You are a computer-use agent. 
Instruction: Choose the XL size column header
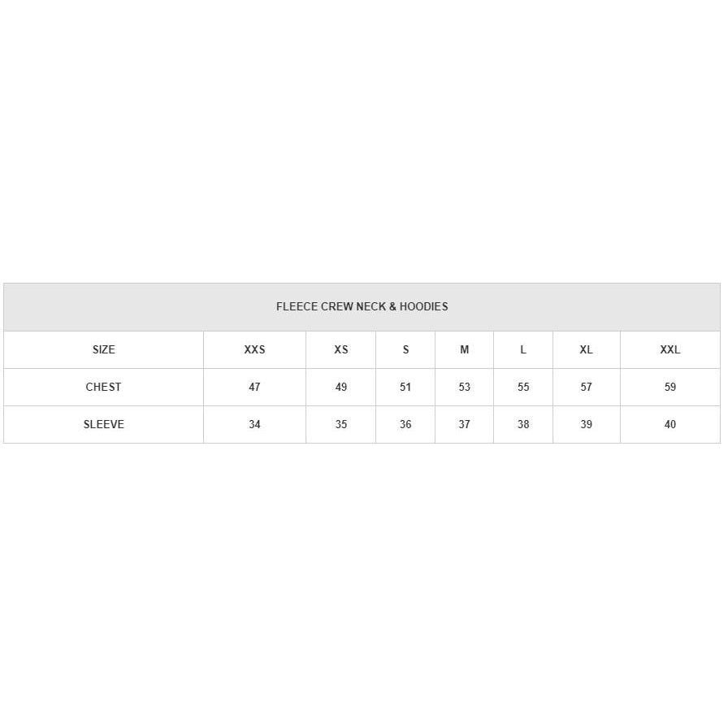pyautogui.click(x=586, y=350)
